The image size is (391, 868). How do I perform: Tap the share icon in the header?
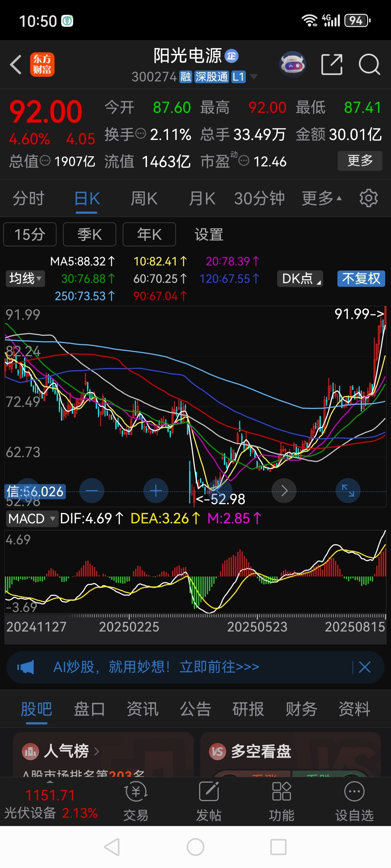click(x=332, y=64)
